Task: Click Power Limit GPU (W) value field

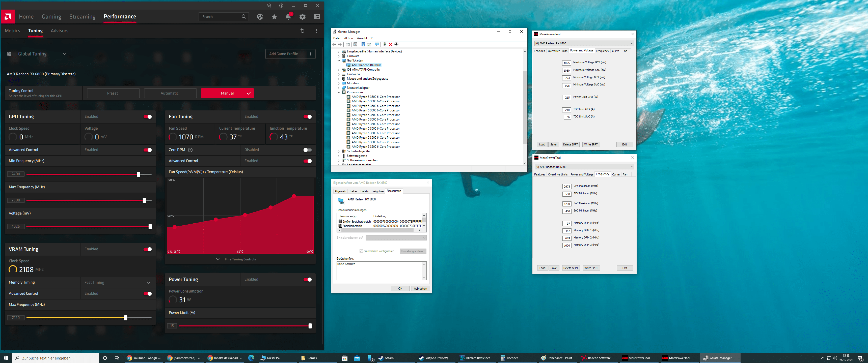Action: [x=567, y=98]
